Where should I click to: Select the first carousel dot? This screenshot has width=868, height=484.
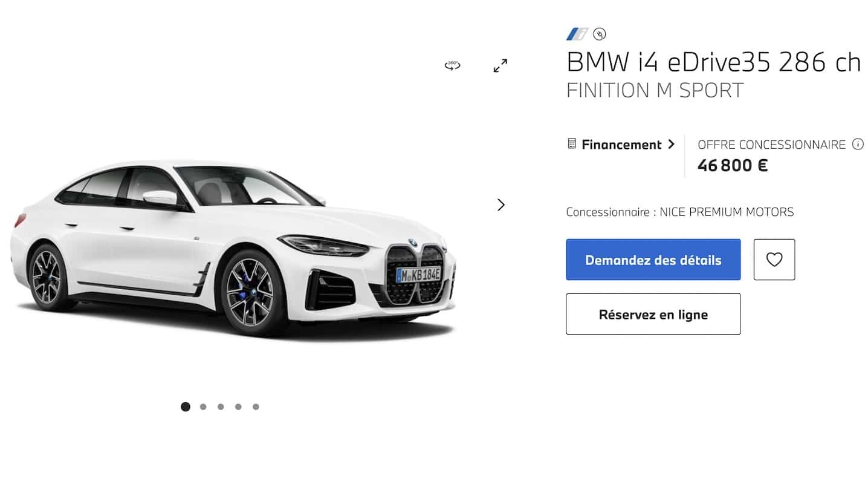click(186, 407)
